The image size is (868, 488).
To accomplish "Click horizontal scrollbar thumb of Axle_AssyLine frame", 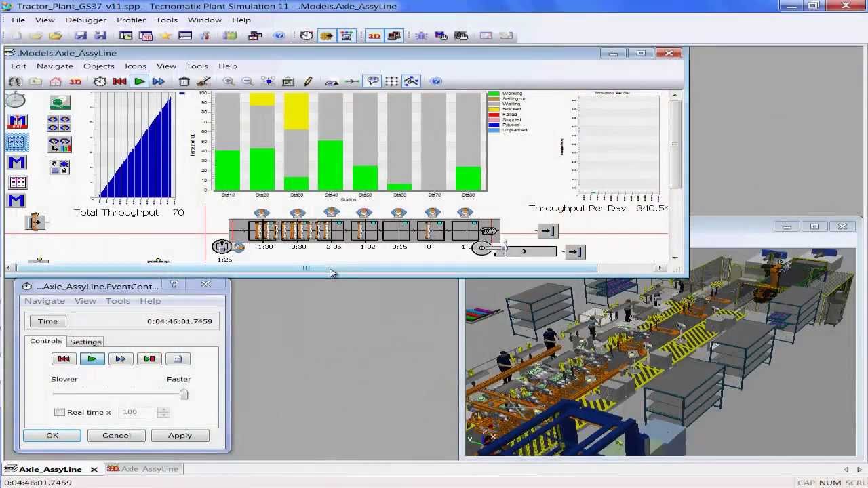I will [306, 268].
